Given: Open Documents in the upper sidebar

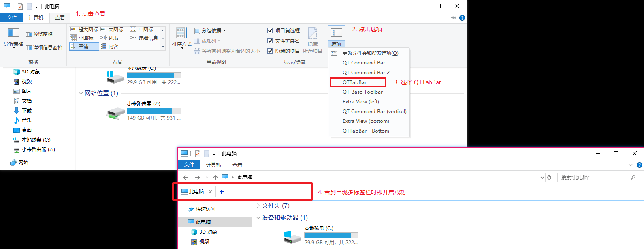Looking at the screenshot, I should click(x=23, y=101).
